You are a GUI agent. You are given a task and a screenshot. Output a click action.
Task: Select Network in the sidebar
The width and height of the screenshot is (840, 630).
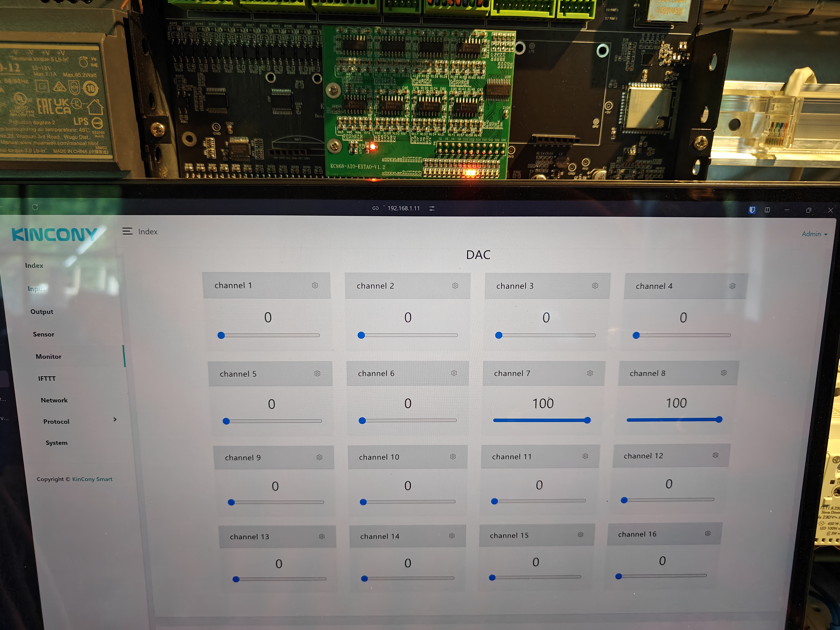point(54,400)
